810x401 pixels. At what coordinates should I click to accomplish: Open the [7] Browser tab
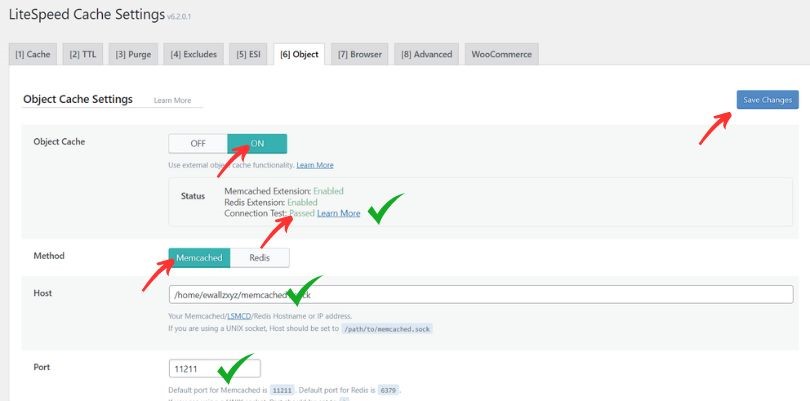click(x=360, y=54)
